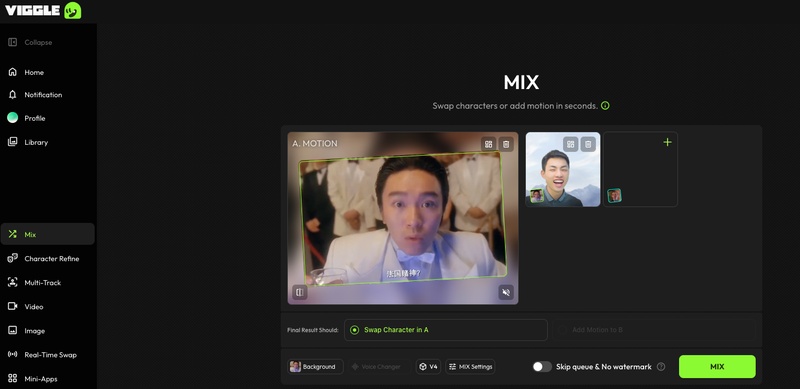The width and height of the screenshot is (800, 389).
Task: Delete the motion video
Action: click(x=506, y=144)
